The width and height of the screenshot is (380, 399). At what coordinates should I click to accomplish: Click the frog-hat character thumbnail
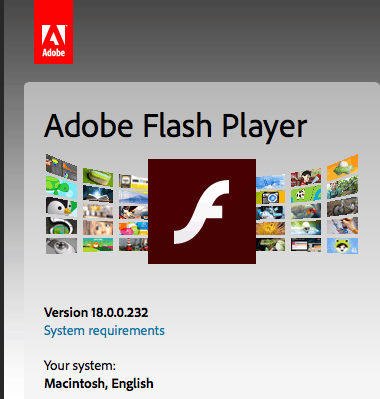[342, 246]
